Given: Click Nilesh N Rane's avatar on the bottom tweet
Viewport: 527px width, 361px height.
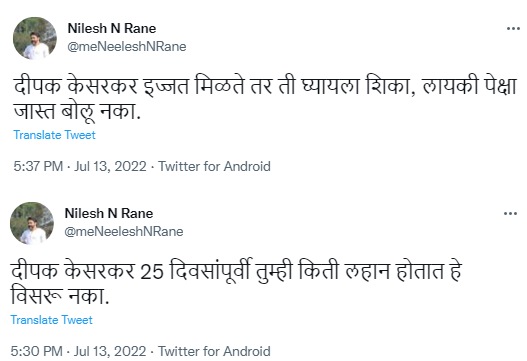Looking at the screenshot, I should (x=32, y=223).
